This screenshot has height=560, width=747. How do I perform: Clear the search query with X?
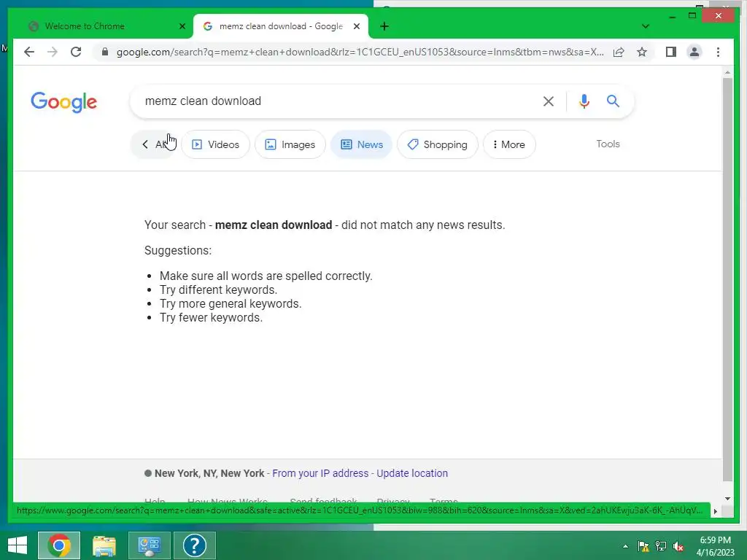coord(549,101)
